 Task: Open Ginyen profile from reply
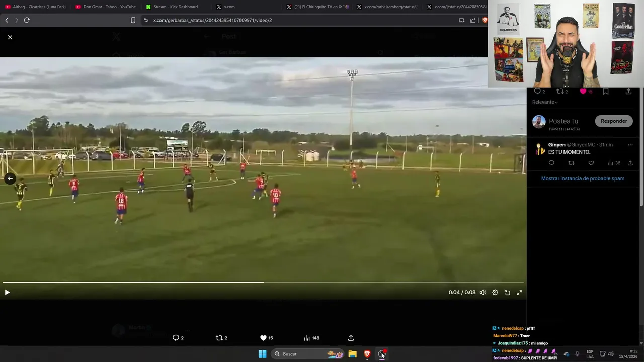tap(556, 145)
